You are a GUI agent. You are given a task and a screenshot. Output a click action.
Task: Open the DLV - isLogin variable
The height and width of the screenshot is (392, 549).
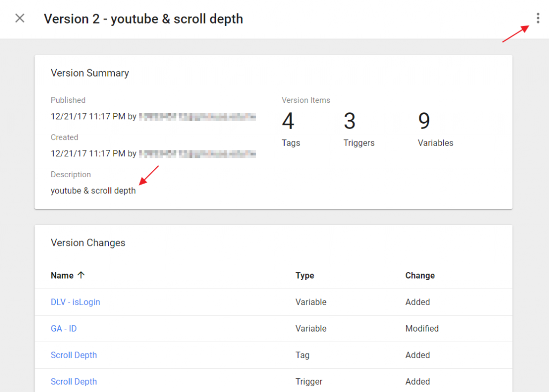tap(76, 302)
